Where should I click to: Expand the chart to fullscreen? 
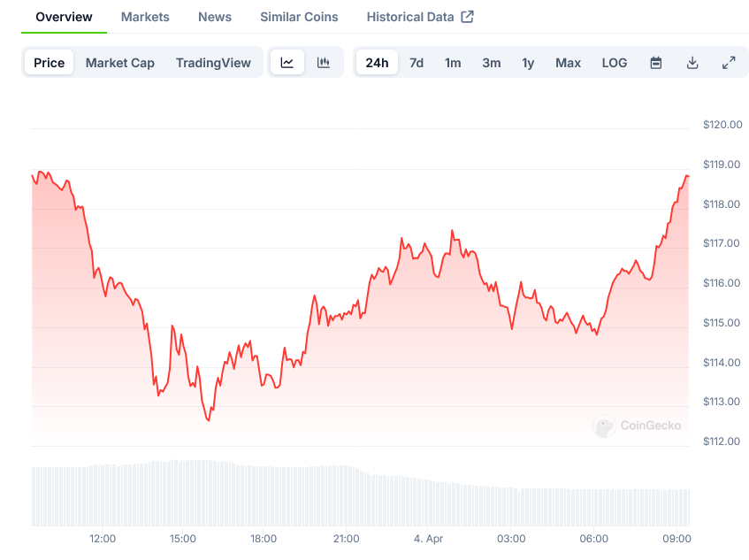tap(729, 62)
